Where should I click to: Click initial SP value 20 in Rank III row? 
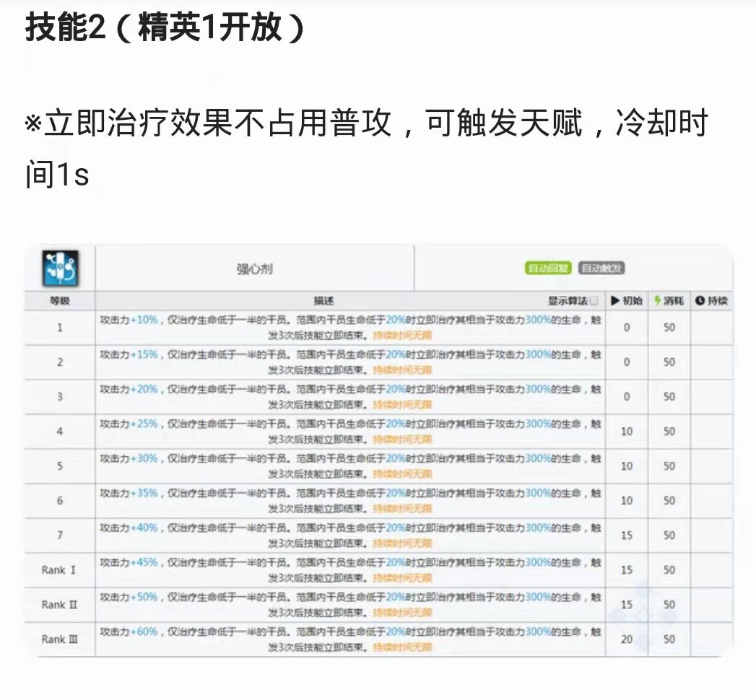tap(627, 639)
